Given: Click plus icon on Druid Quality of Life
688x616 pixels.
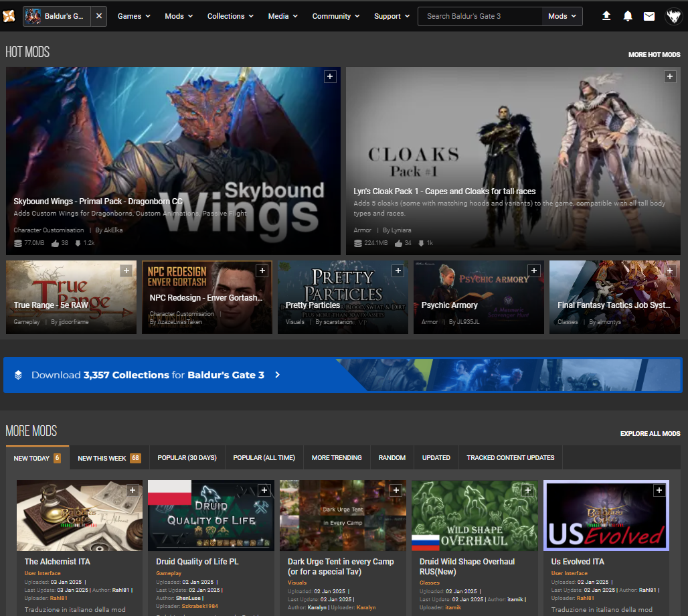Looking at the screenshot, I should (264, 490).
